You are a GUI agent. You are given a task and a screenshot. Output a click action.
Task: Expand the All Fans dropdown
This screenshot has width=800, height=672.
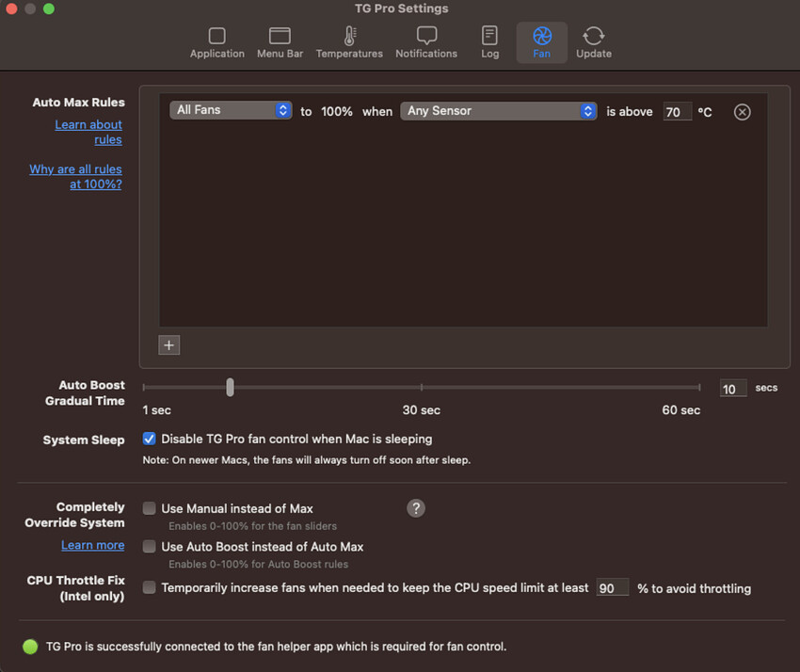pos(231,110)
